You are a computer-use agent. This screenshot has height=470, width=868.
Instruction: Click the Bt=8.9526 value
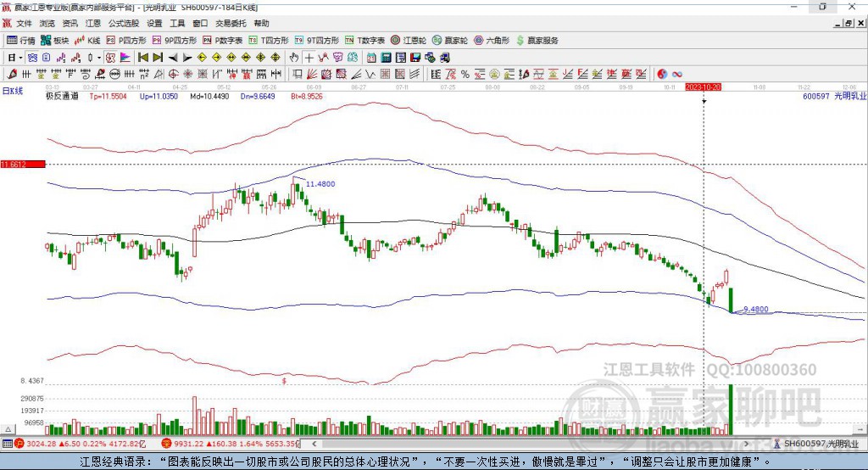(307, 96)
